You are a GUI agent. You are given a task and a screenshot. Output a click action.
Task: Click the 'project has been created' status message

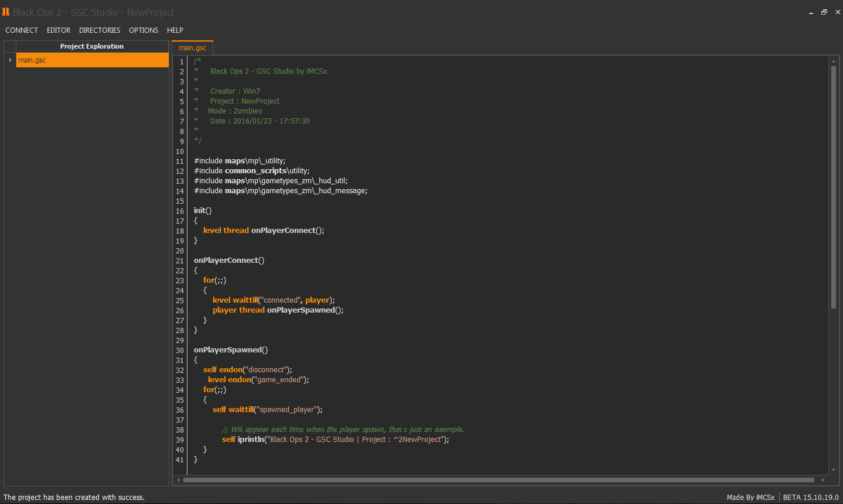click(x=74, y=498)
